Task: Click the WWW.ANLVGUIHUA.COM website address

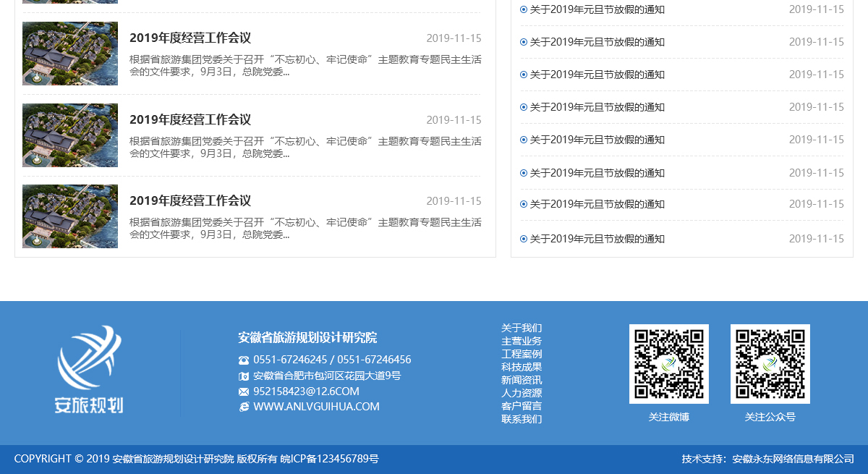Action: point(316,407)
